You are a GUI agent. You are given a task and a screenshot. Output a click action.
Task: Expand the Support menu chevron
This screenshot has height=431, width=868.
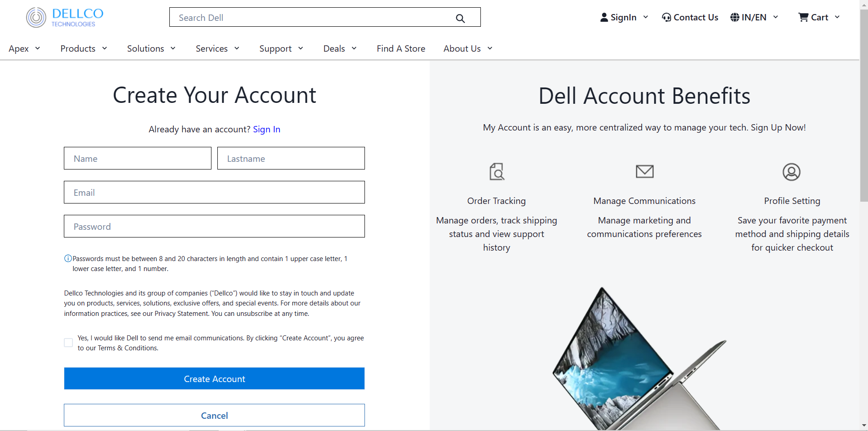click(301, 48)
